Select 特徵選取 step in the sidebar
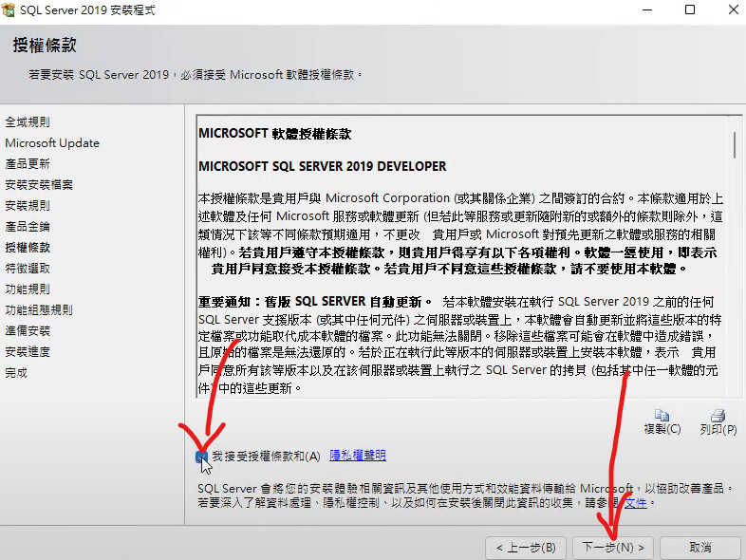Screen dimensions: 746x560 click(28, 269)
